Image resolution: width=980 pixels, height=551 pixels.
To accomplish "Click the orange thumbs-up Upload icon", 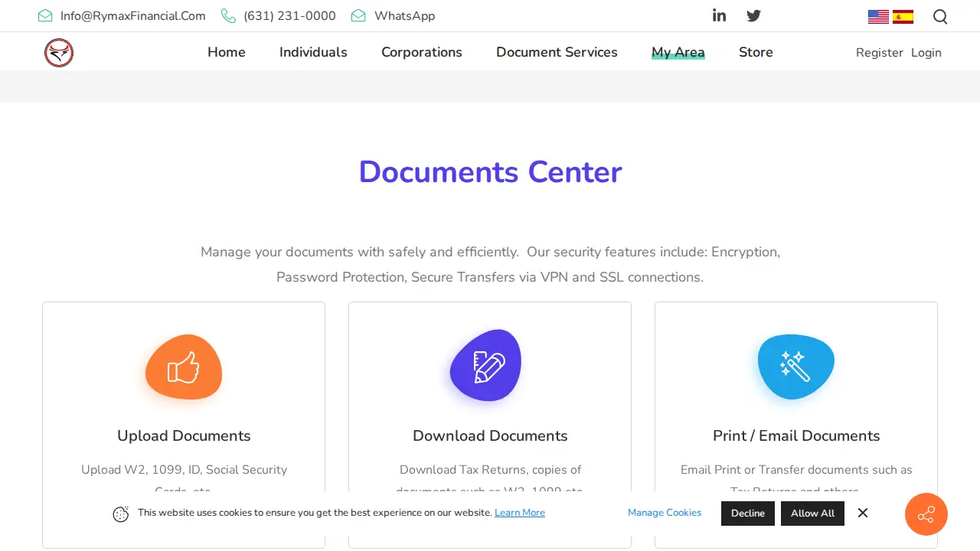I will [x=184, y=367].
